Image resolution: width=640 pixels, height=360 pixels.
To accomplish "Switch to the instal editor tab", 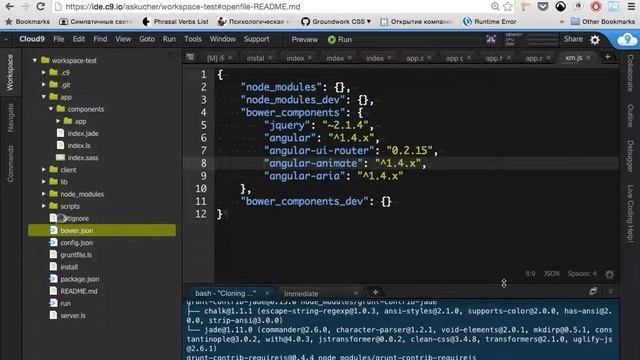I will coord(255,58).
